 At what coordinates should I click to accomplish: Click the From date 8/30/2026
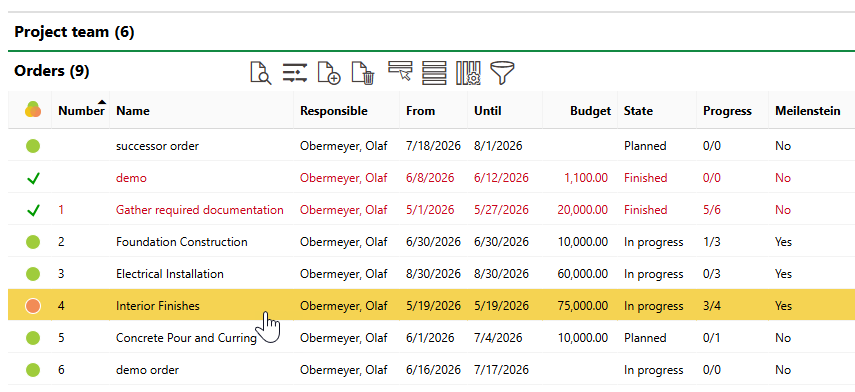[x=433, y=274]
